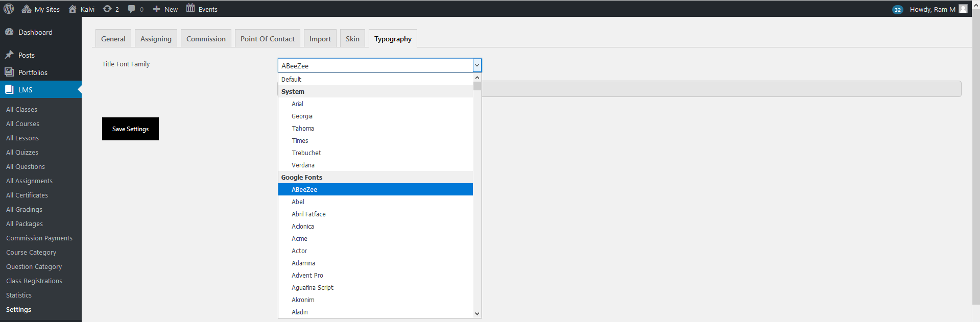980x322 pixels.
Task: Switch to the Assigning tab
Action: [x=156, y=38]
